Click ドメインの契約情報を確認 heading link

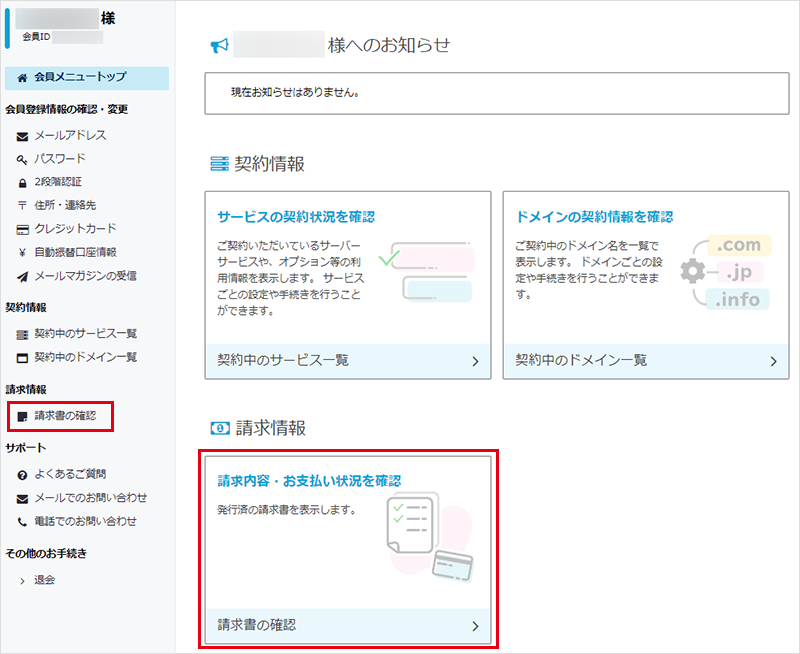click(594, 217)
